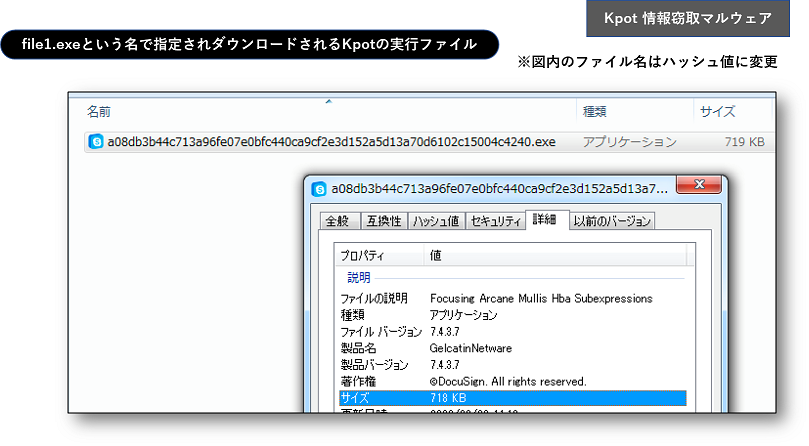Open the 以前のバージョン tab
809x446 pixels.
(612, 221)
